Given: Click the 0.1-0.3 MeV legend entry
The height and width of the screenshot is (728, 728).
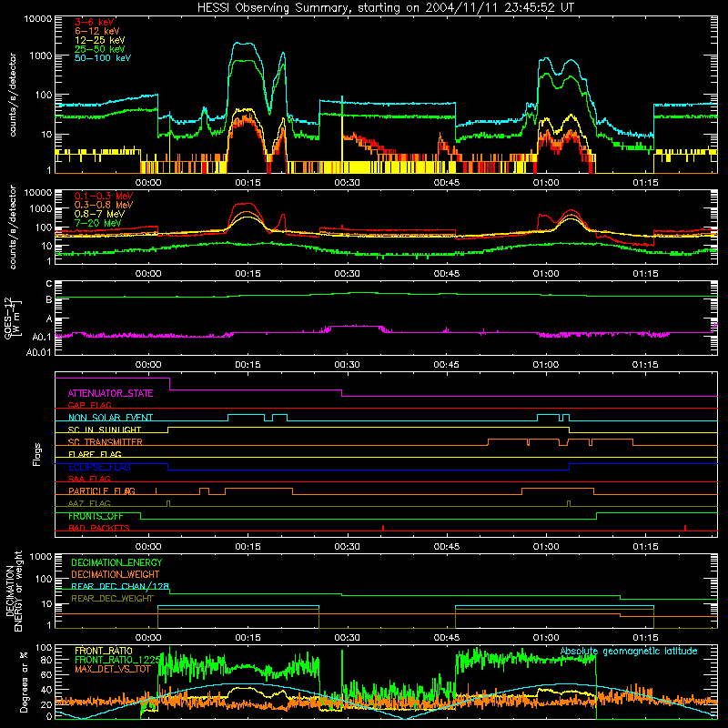Looking at the screenshot, I should (104, 196).
